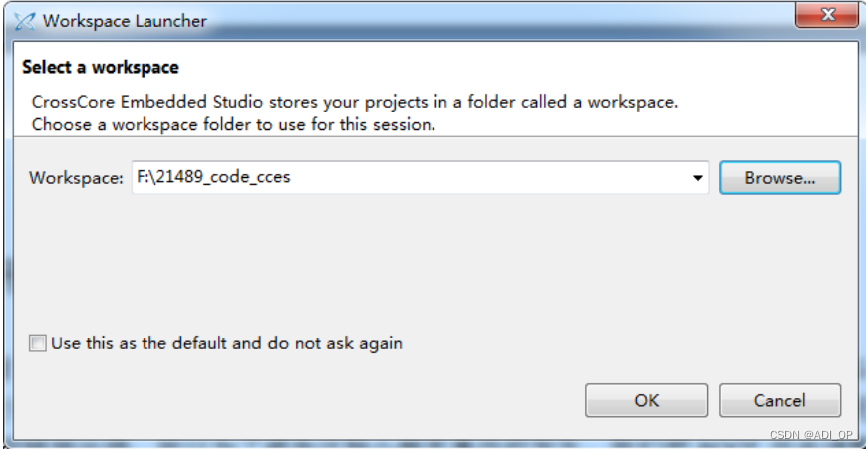This screenshot has height=450, width=868.
Task: Close the Workspace Launcher dialog
Action: 827,14
